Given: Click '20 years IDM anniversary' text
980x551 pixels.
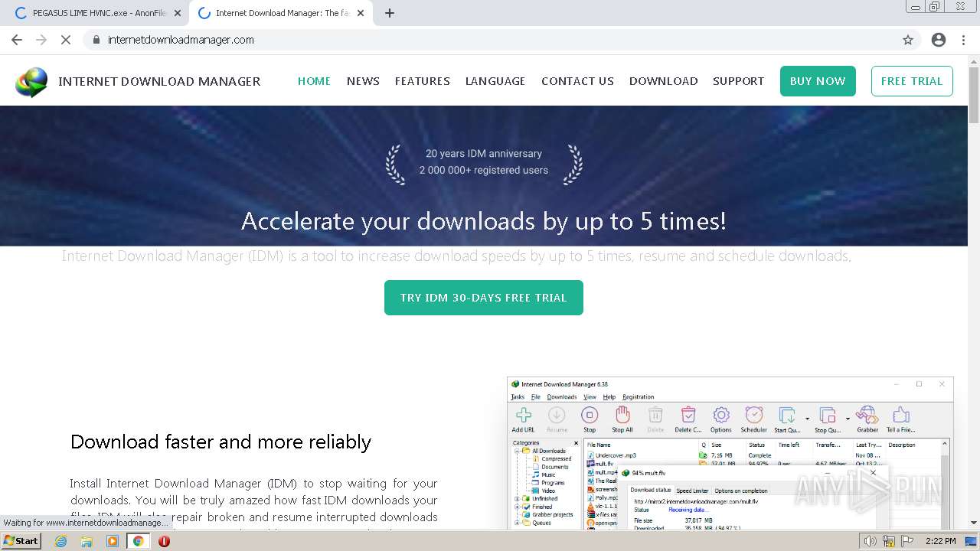Looking at the screenshot, I should [484, 153].
